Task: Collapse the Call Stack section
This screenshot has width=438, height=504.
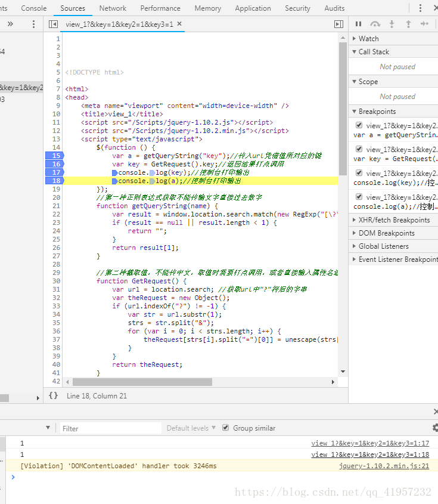Action: (x=393, y=52)
